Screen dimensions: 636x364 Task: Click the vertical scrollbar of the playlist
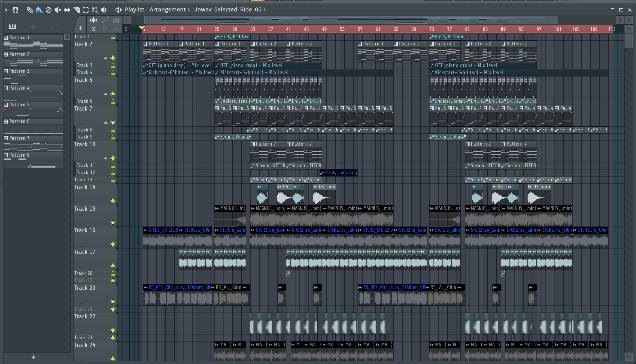[x=628, y=41]
